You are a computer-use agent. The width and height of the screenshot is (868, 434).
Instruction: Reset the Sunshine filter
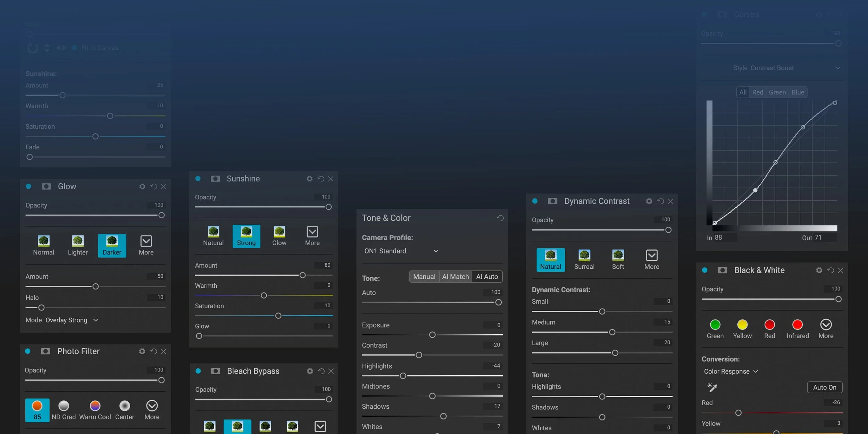[x=321, y=179]
